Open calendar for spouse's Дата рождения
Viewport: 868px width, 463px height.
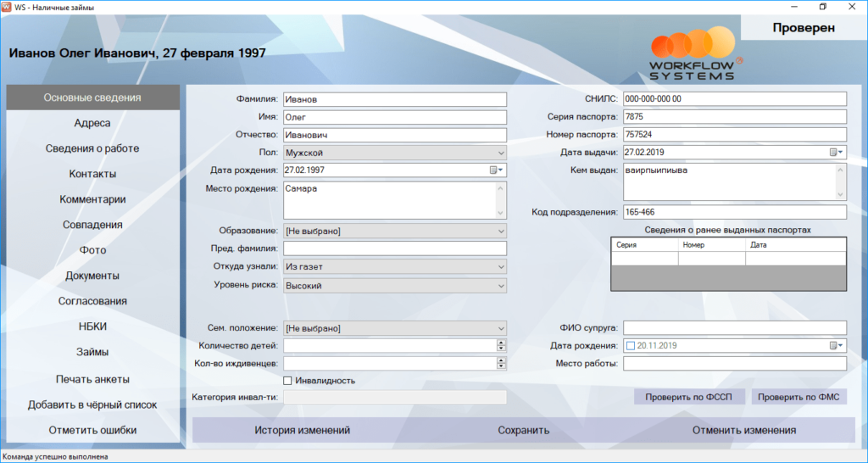pos(837,346)
